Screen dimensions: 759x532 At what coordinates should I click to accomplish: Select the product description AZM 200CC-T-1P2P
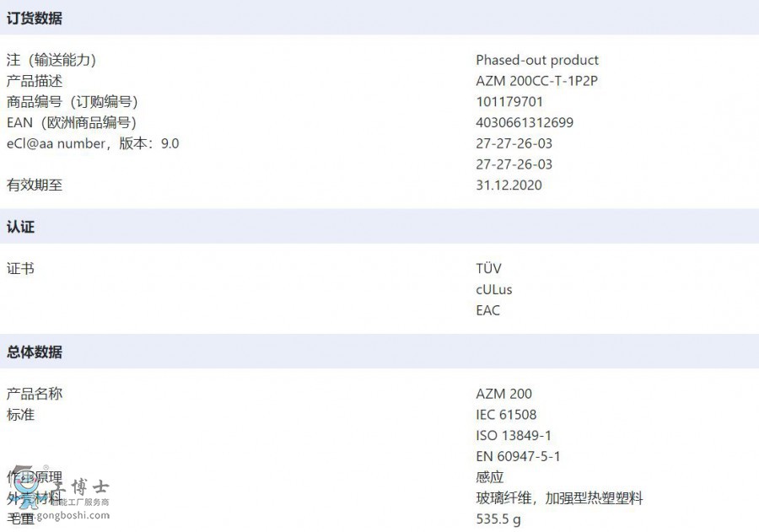click(x=536, y=81)
